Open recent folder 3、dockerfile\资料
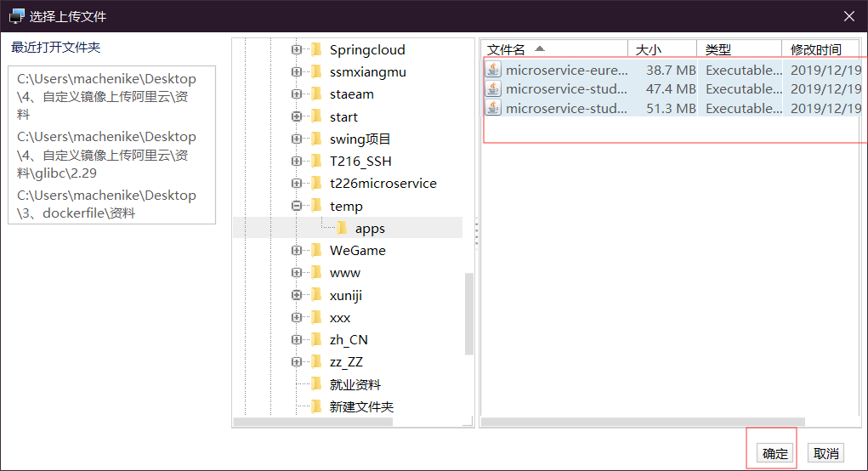The width and height of the screenshot is (868, 471). pyautogui.click(x=106, y=204)
